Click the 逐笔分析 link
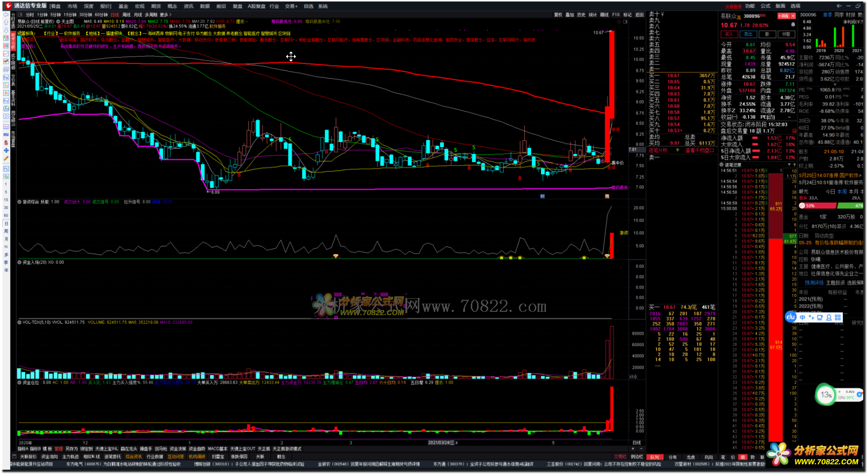 (x=658, y=150)
